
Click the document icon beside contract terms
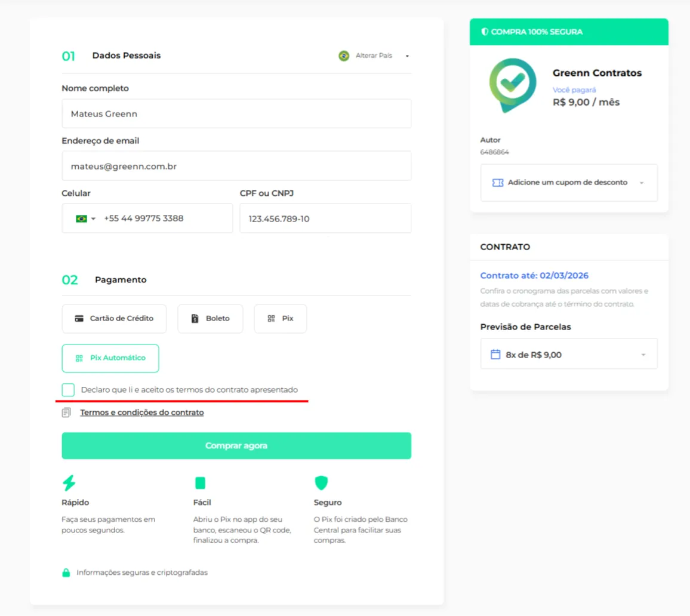(x=66, y=412)
